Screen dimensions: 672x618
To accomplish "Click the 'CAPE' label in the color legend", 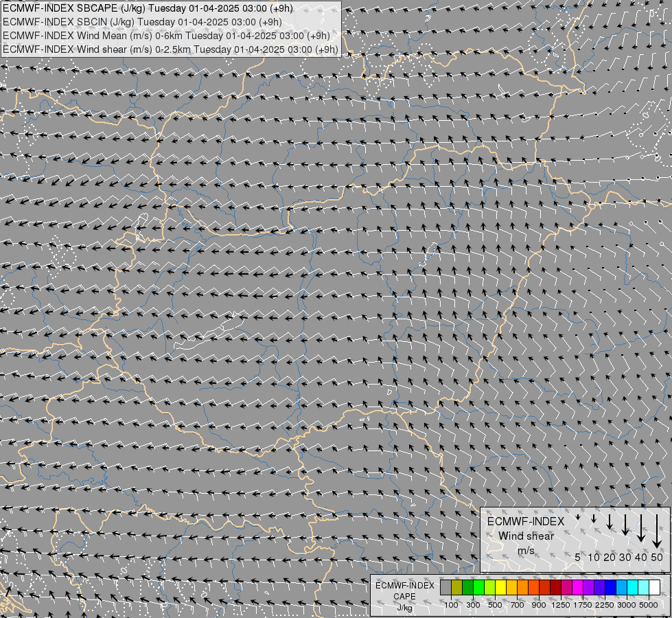I will pyautogui.click(x=404, y=597).
